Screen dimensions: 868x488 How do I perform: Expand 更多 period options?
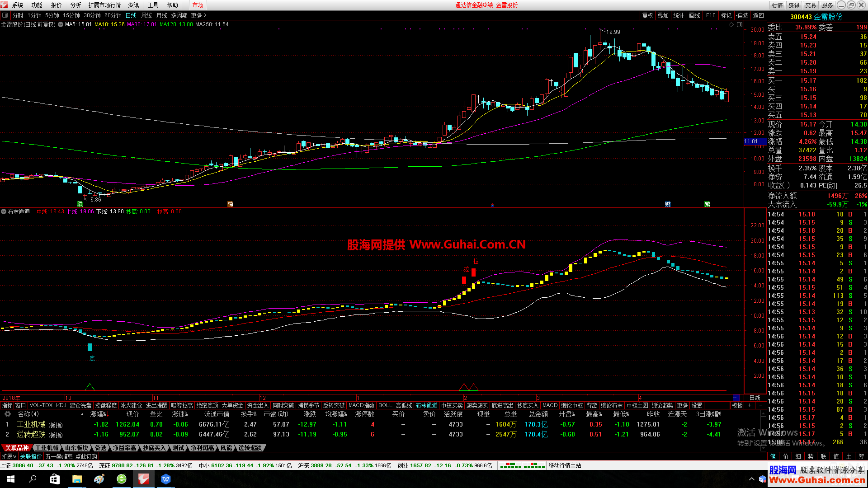pyautogui.click(x=198, y=15)
